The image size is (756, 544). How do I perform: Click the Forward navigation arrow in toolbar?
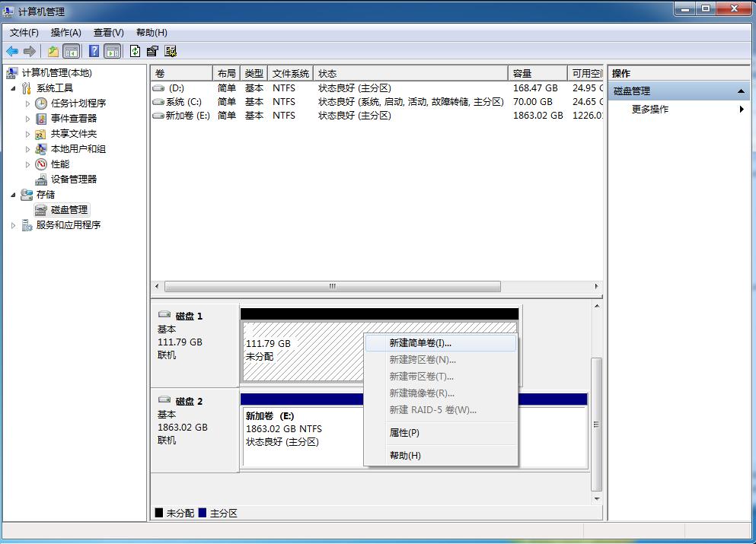click(x=28, y=50)
